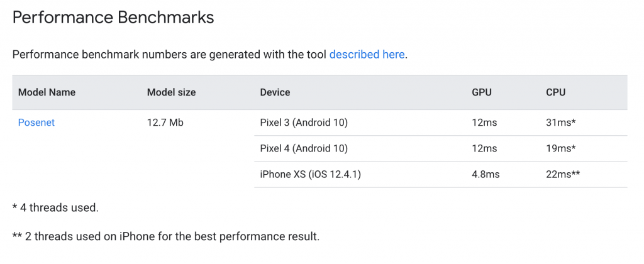This screenshot has height=264, width=644.
Task: Select the Model Name column header
Action: pos(47,92)
